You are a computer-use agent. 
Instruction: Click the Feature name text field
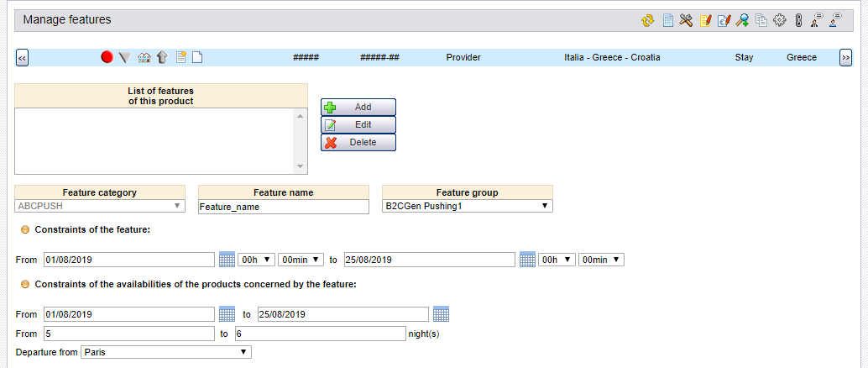pyautogui.click(x=283, y=207)
